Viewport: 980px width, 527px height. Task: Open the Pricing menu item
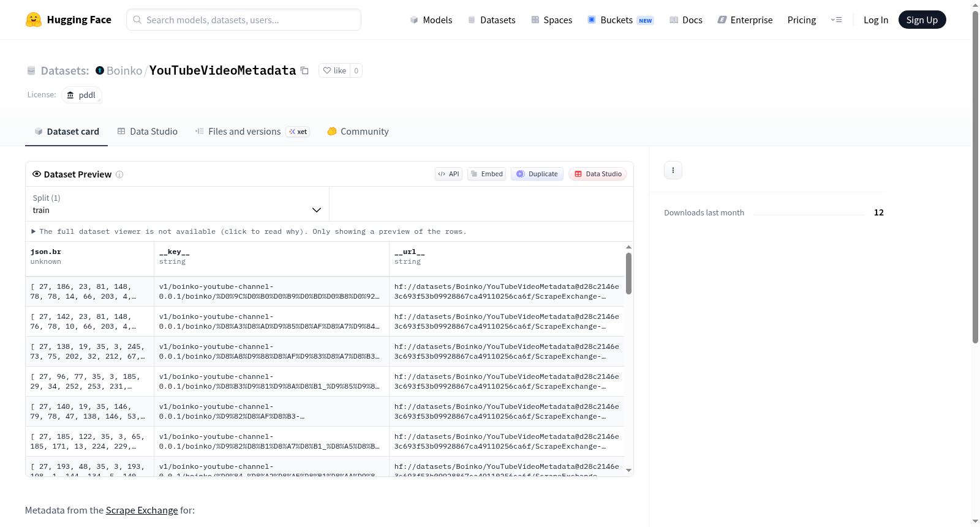802,20
